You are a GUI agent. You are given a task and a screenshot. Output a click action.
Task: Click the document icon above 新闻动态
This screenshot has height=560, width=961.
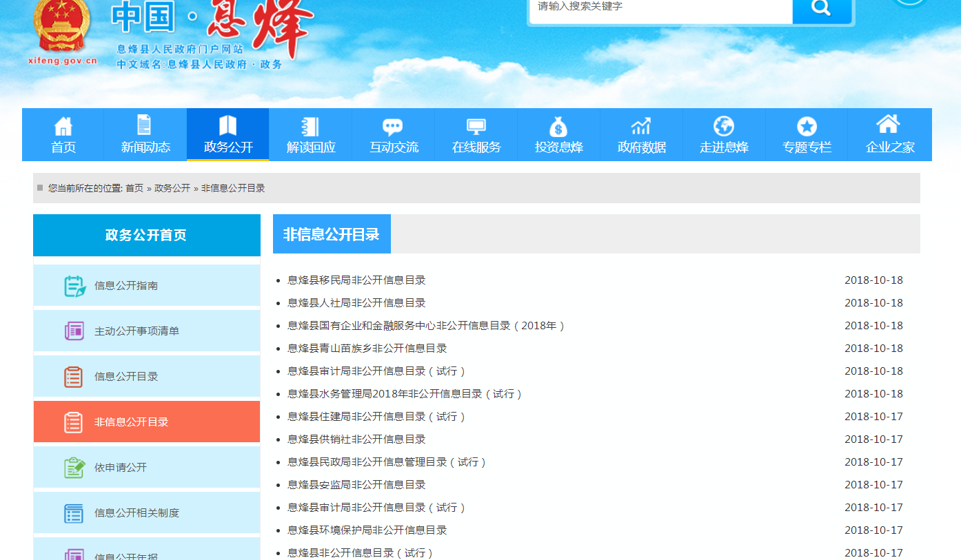point(144,125)
